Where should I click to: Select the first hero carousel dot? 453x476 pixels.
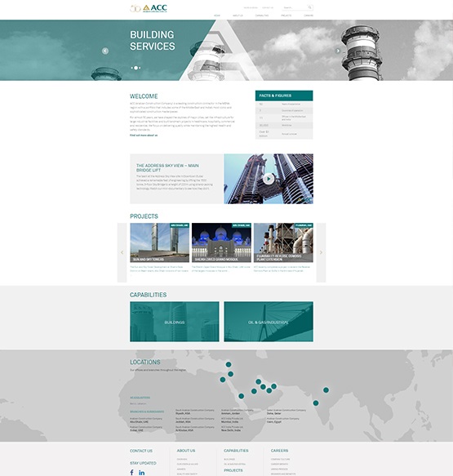pos(132,68)
